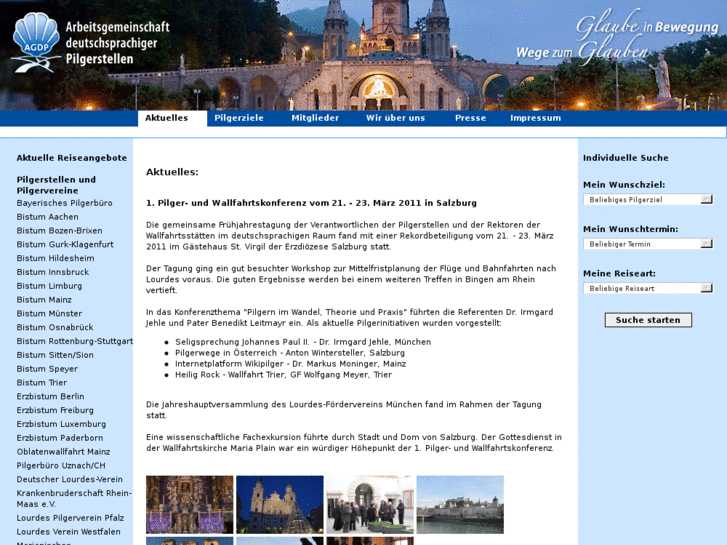This screenshot has width=727, height=545.
Task: Open Pilgerstellen und Pilgervereine heading link
Action: (x=56, y=185)
